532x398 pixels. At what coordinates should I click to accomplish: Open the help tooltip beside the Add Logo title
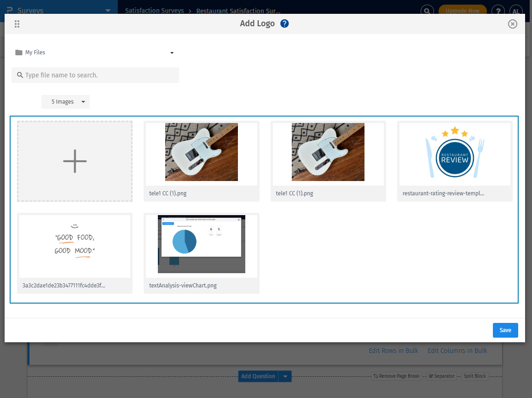click(x=284, y=23)
